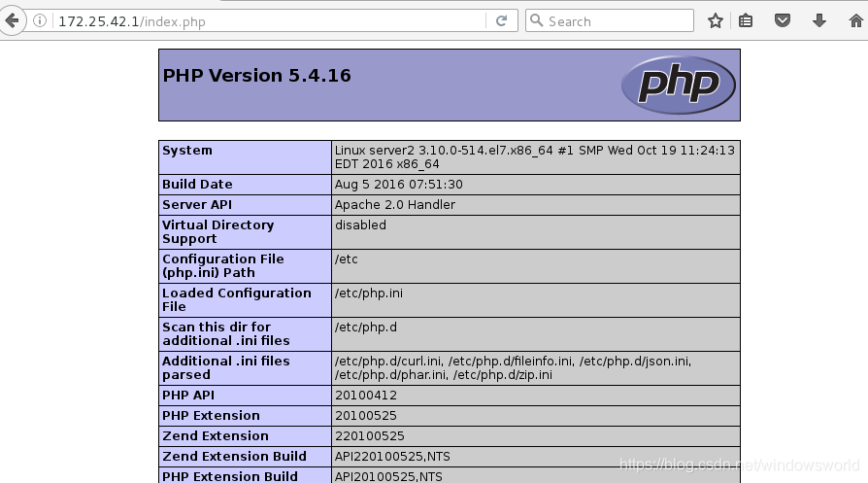Screen dimensions: 868x483
Task: Focus the address bar showing 172.25.42.1/index.php
Action: click(271, 21)
